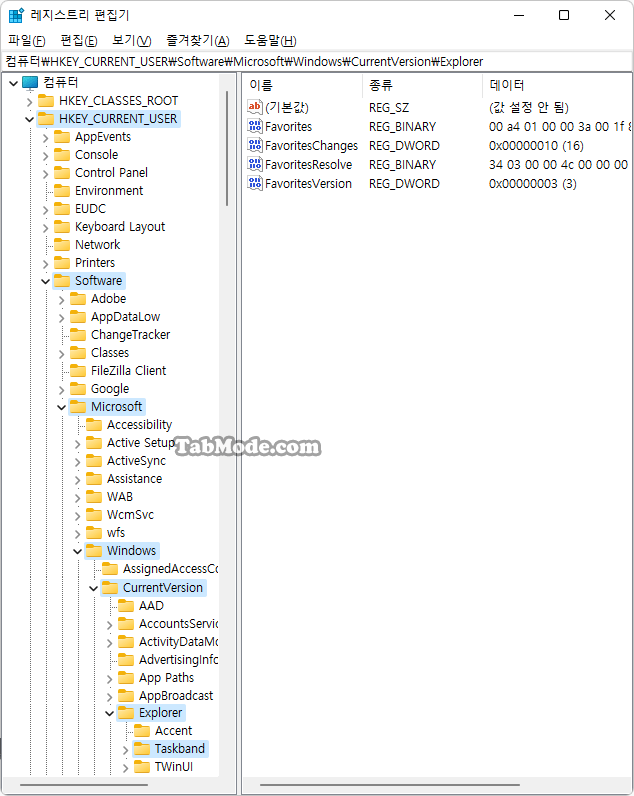Expand the Keyboard Layout key
The height and width of the screenshot is (796, 634).
(x=46, y=227)
